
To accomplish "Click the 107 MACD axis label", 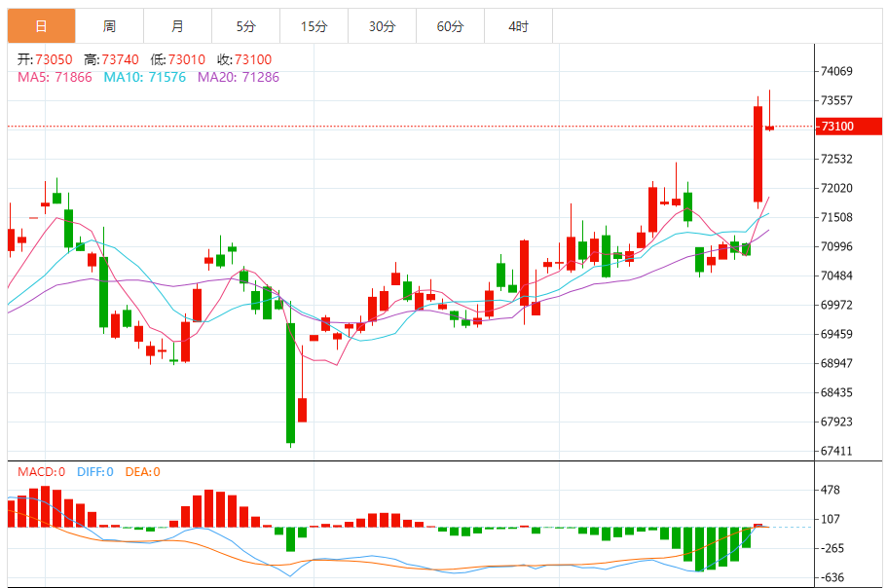I will (831, 519).
